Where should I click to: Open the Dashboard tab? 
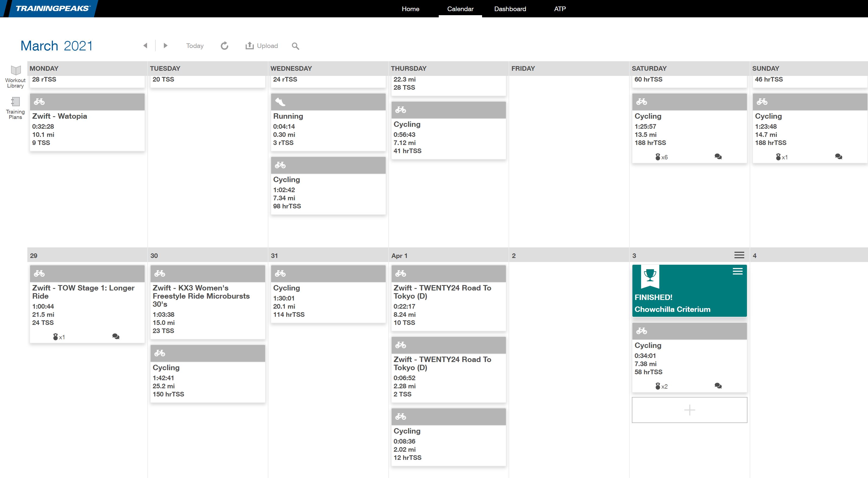click(x=510, y=9)
